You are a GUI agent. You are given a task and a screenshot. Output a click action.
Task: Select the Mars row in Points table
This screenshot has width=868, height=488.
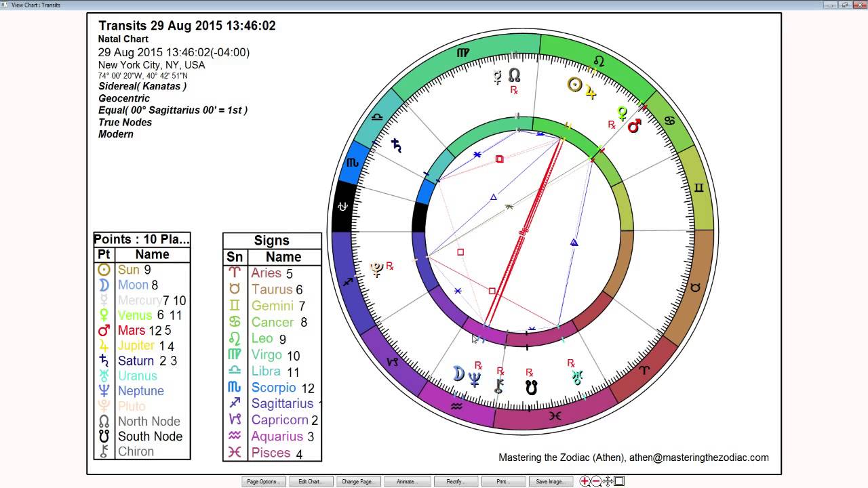pos(142,331)
